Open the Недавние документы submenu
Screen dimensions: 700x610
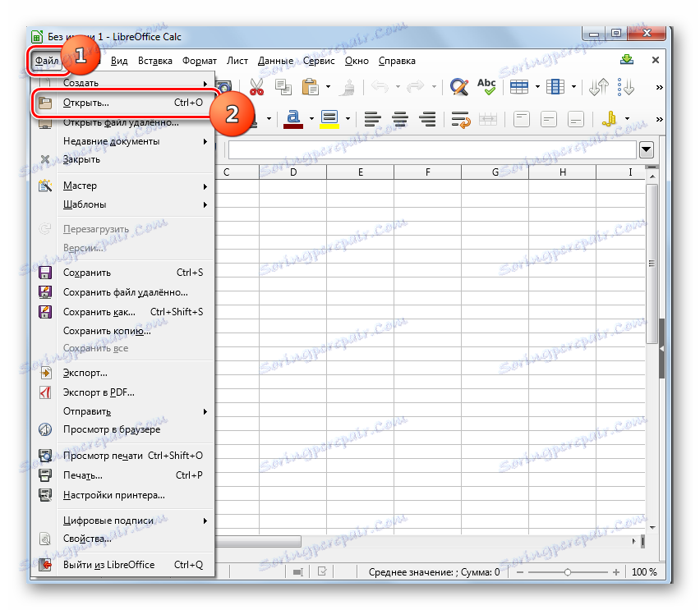click(122, 141)
